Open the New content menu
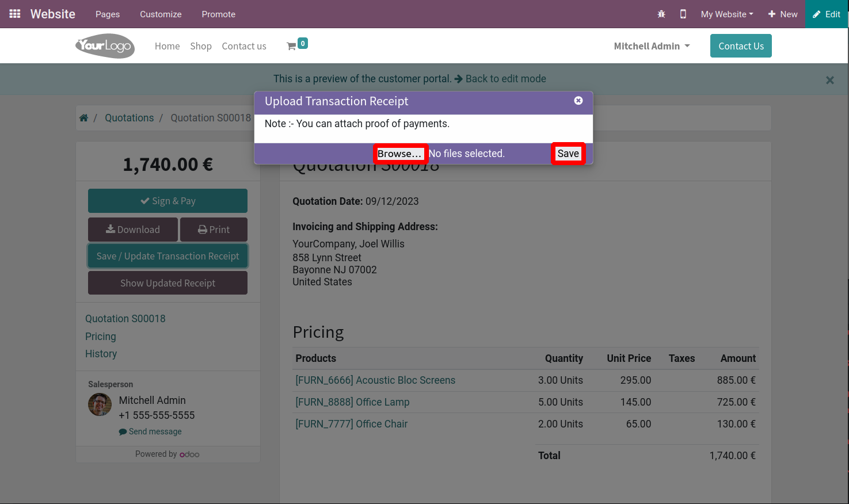 tap(783, 14)
